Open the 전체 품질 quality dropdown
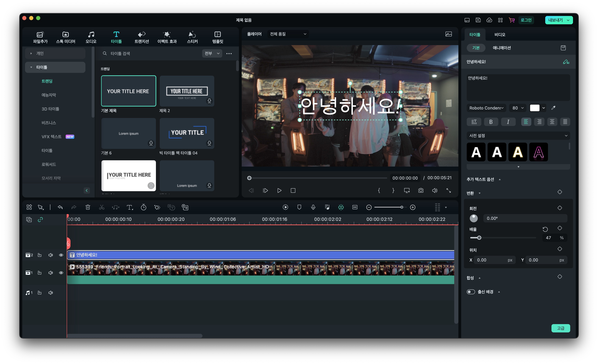Screen dimensions: 598x364 coord(288,34)
